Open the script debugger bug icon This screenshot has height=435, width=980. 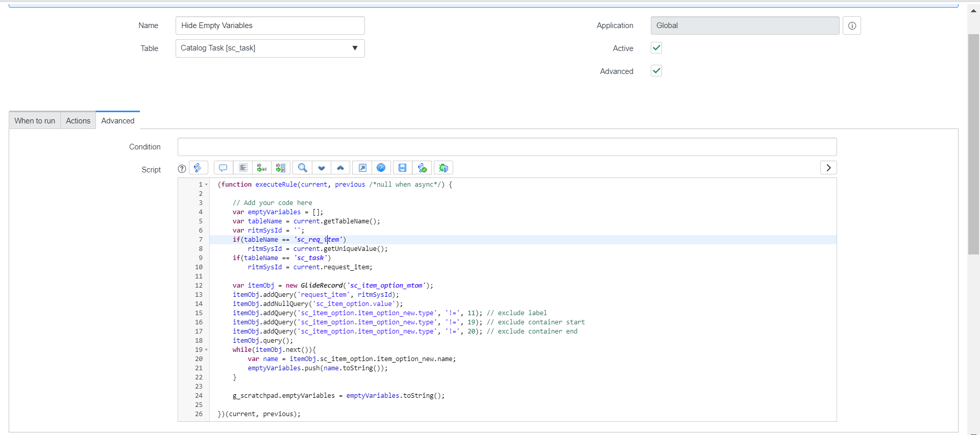[x=443, y=168]
